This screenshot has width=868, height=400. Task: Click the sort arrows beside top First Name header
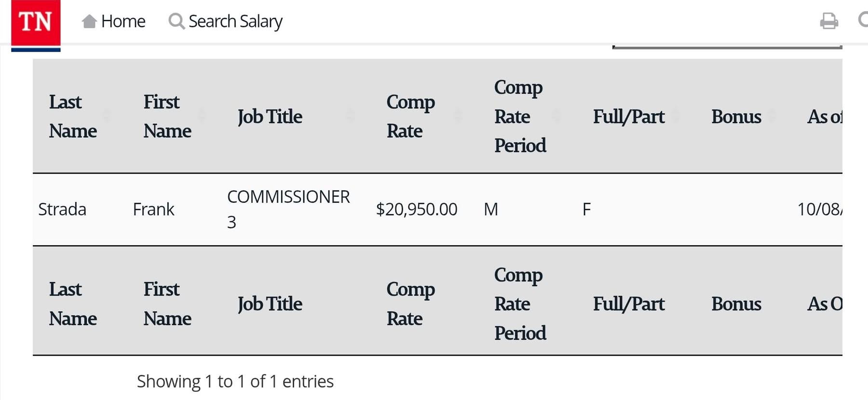[202, 116]
